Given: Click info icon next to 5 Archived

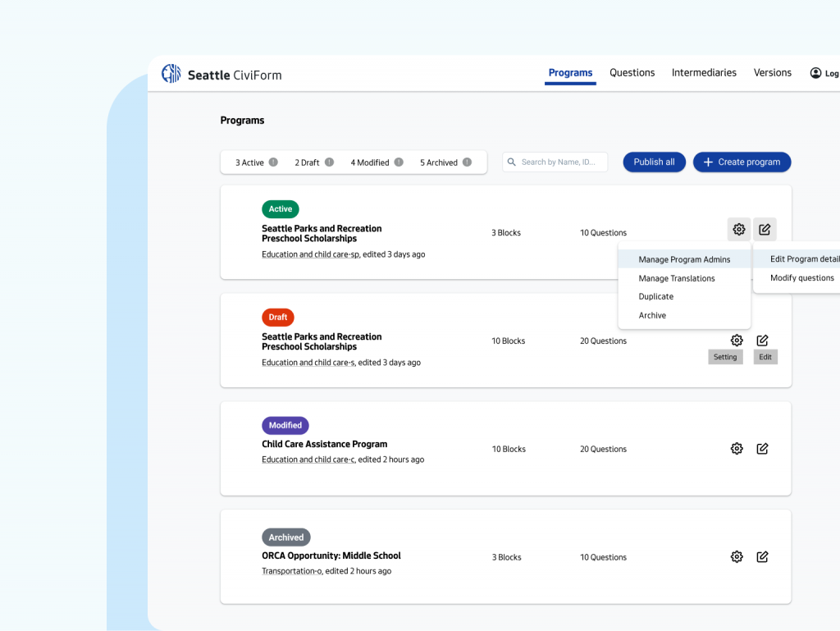Looking at the screenshot, I should 467,162.
